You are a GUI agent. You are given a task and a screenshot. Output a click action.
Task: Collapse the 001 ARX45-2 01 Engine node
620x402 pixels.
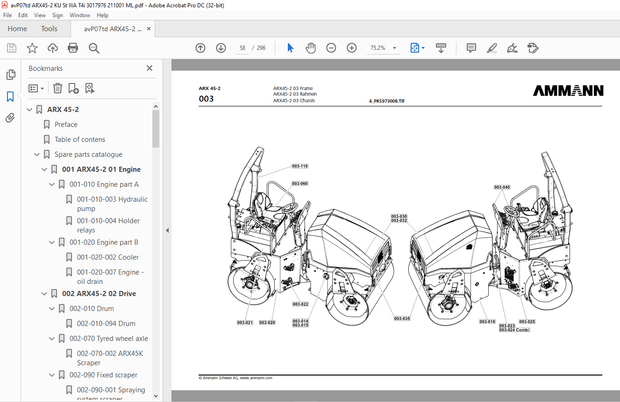click(44, 170)
